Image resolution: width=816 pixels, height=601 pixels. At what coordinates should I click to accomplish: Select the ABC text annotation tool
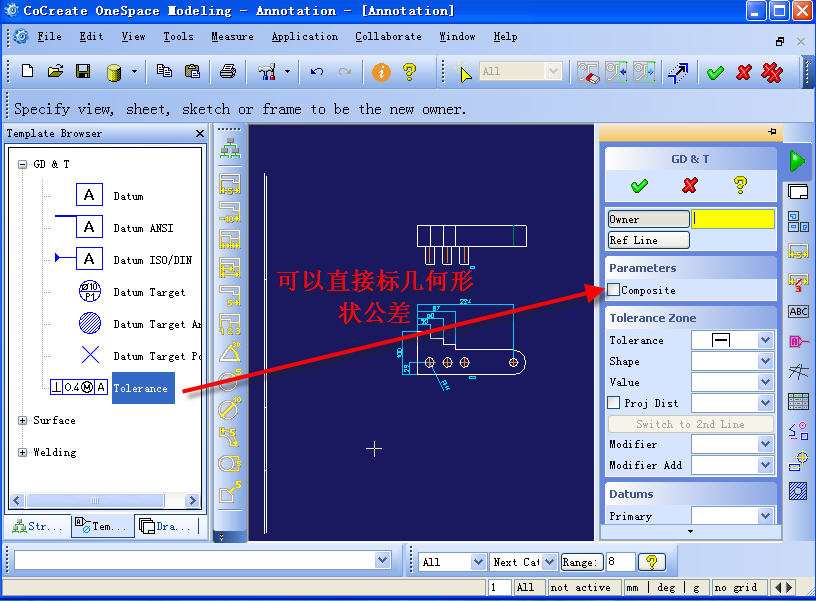[x=798, y=312]
